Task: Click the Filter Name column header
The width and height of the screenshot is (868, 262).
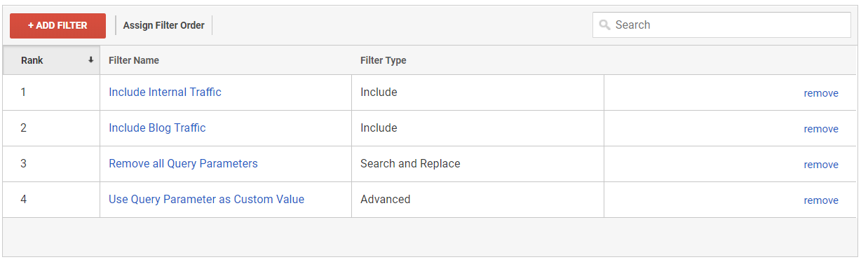Action: 134,60
